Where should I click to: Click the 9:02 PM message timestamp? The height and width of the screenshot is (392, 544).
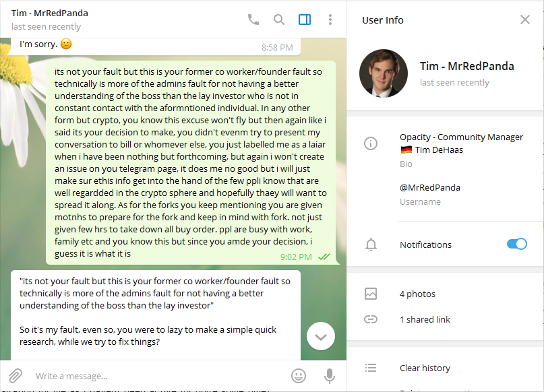tap(296, 257)
